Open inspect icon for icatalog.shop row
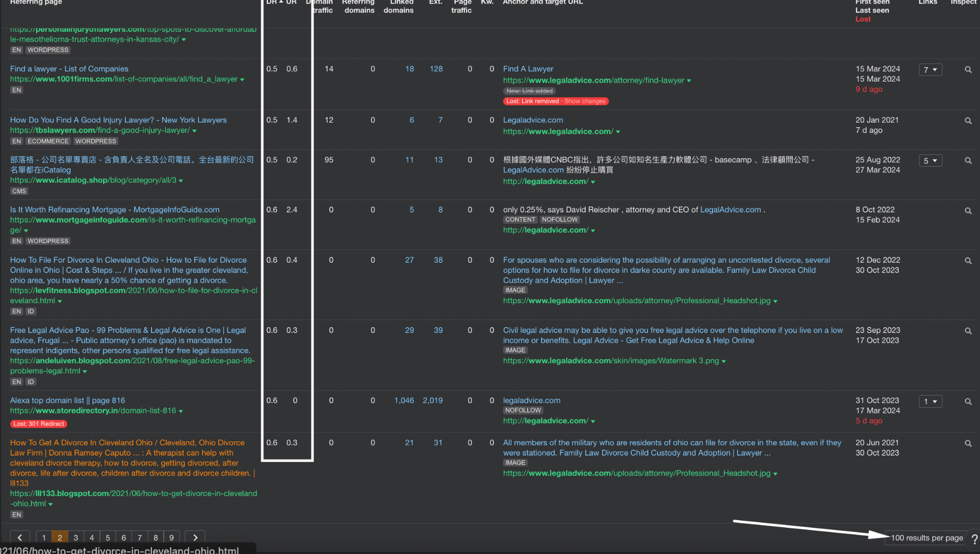This screenshot has height=554, width=980. [968, 161]
